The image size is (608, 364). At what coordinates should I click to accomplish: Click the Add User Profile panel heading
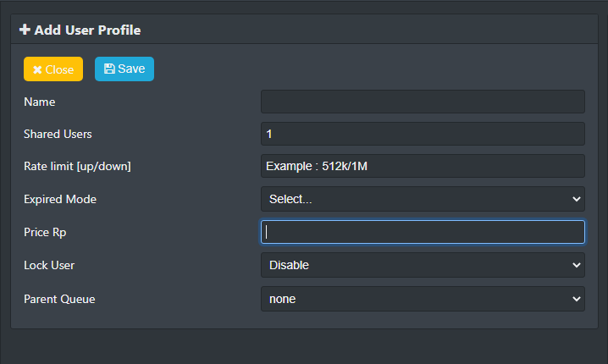[87, 30]
